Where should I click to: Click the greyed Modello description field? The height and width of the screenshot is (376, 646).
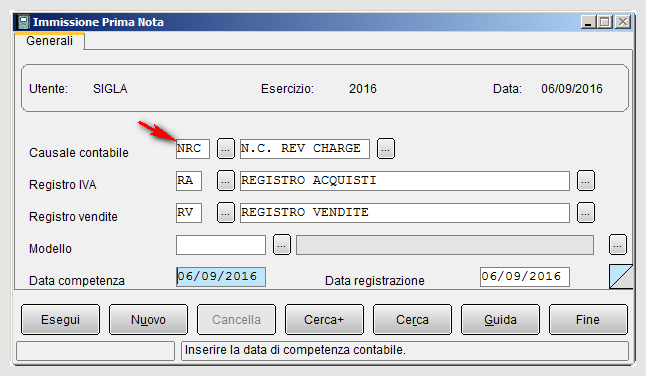445,245
